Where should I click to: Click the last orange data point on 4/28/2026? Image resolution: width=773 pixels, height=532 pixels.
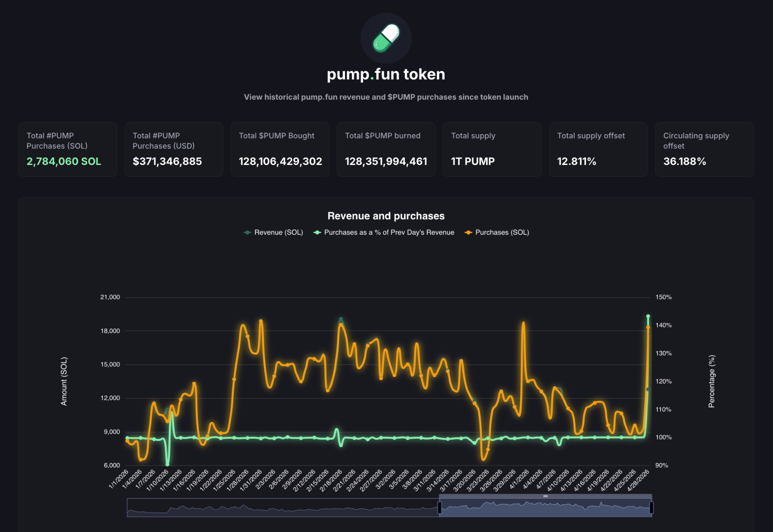pos(648,328)
